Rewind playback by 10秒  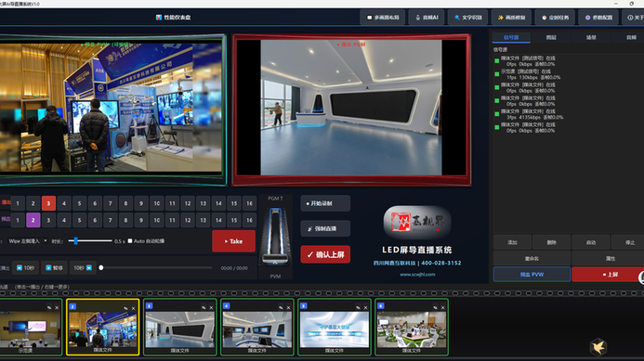[25, 268]
